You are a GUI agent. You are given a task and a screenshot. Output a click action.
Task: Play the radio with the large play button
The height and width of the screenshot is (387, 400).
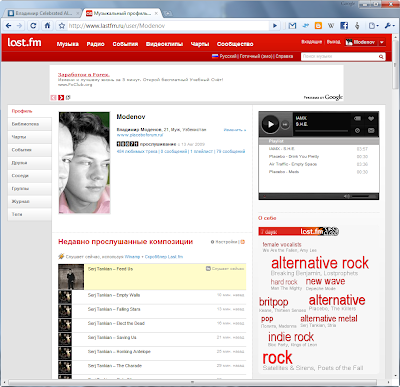click(270, 124)
